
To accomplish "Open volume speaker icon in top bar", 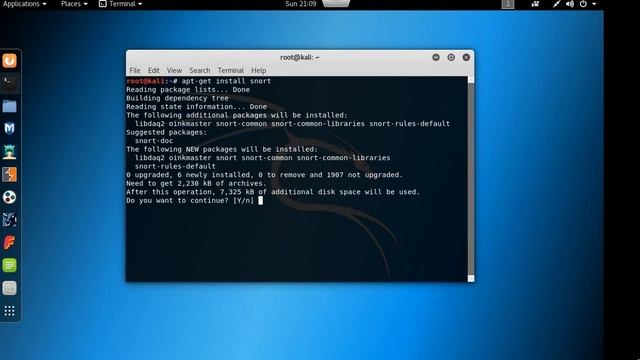I will (570, 4).
